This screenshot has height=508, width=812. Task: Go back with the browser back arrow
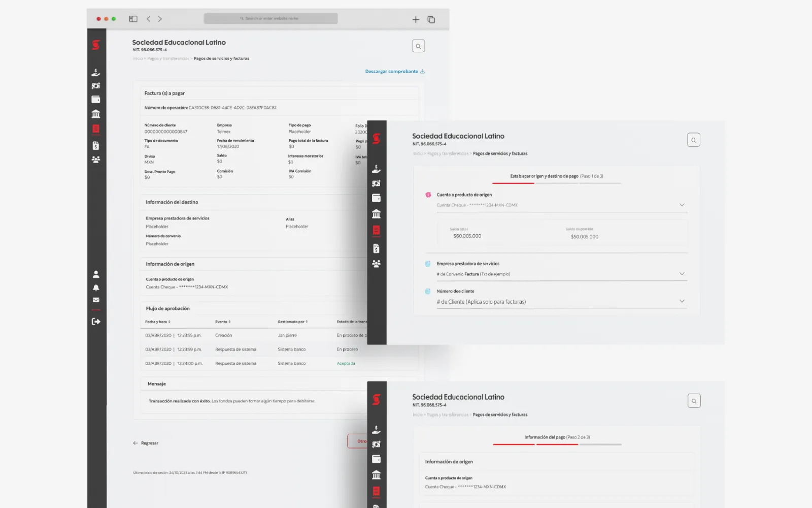148,19
